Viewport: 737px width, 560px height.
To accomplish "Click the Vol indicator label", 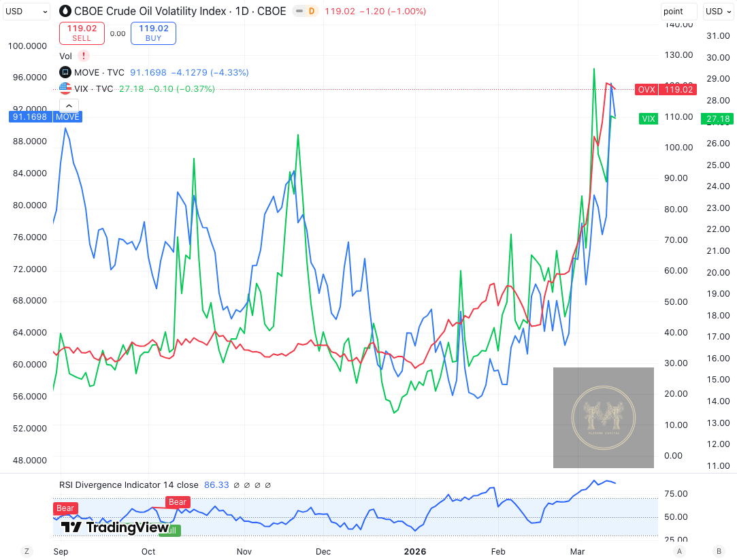I will pos(66,56).
